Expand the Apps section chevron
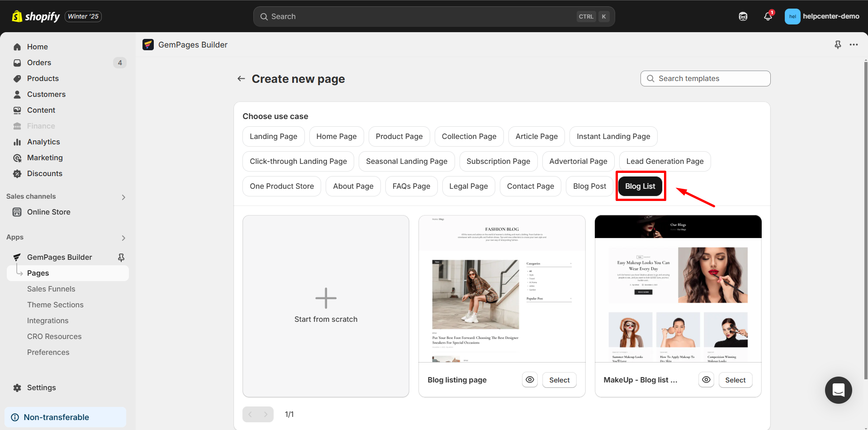Image resolution: width=868 pixels, height=430 pixels. [123, 238]
